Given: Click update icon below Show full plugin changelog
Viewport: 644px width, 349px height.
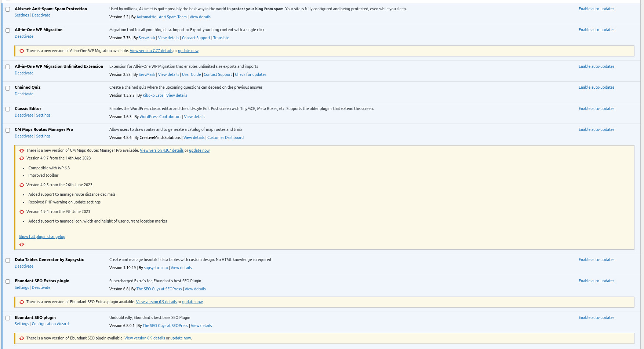Looking at the screenshot, I should tap(22, 245).
